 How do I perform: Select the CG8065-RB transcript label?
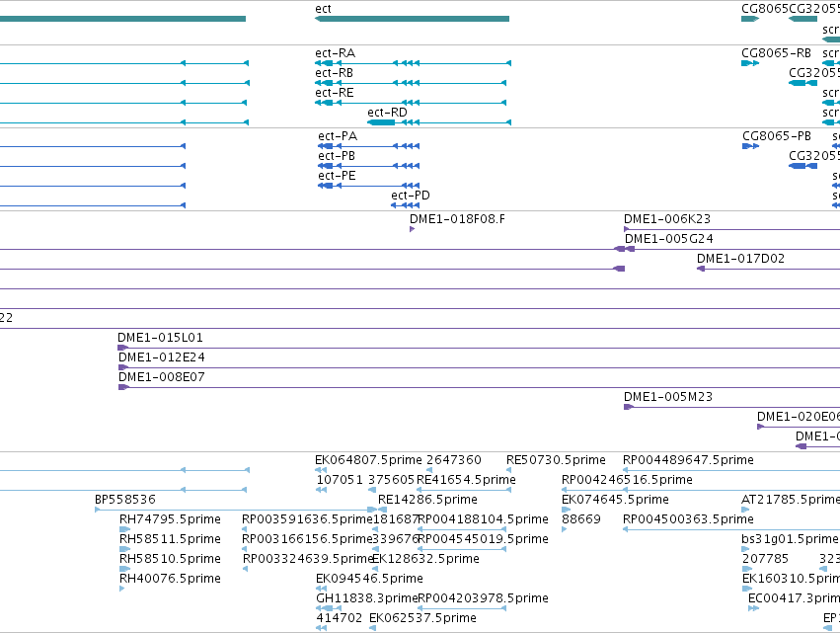(x=776, y=53)
